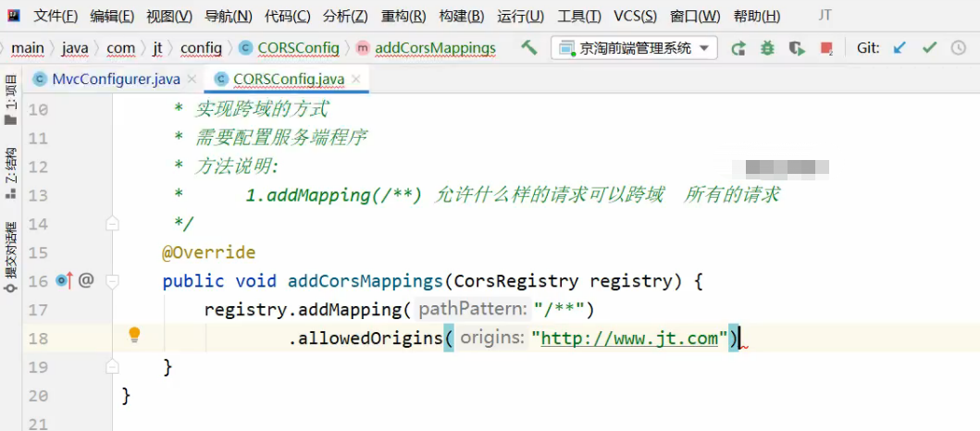Open the 重构(R) menu
Viewport: 980px width, 431px height.
click(x=403, y=17)
